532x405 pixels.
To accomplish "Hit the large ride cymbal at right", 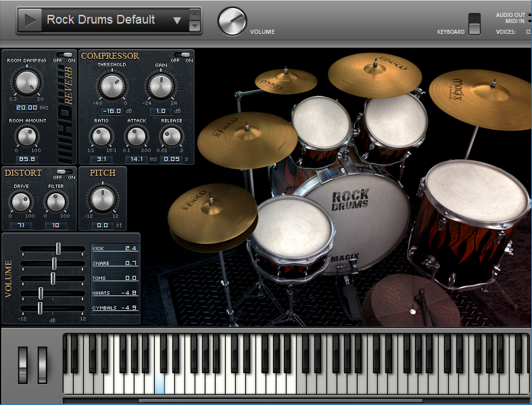I will point(482,99).
